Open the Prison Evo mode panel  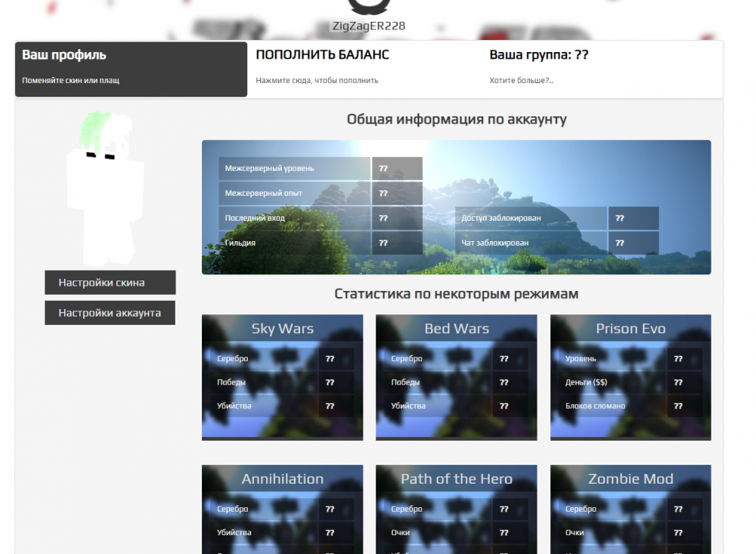coord(631,328)
